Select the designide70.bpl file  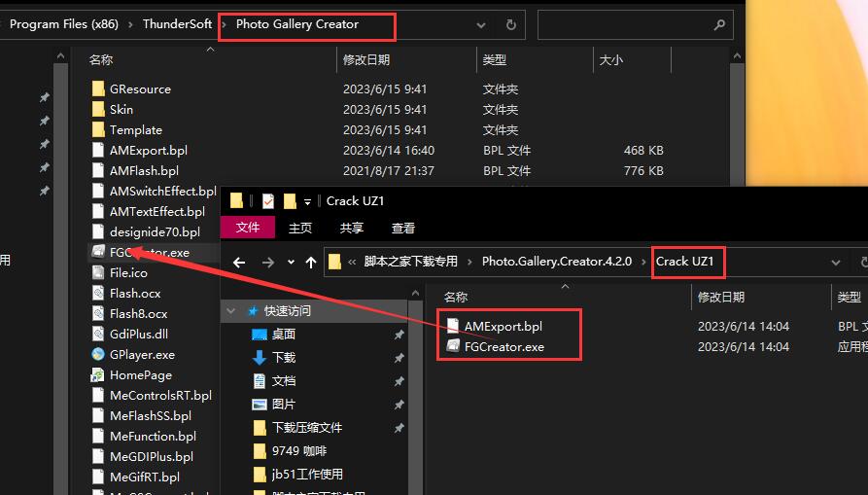pyautogui.click(x=146, y=232)
